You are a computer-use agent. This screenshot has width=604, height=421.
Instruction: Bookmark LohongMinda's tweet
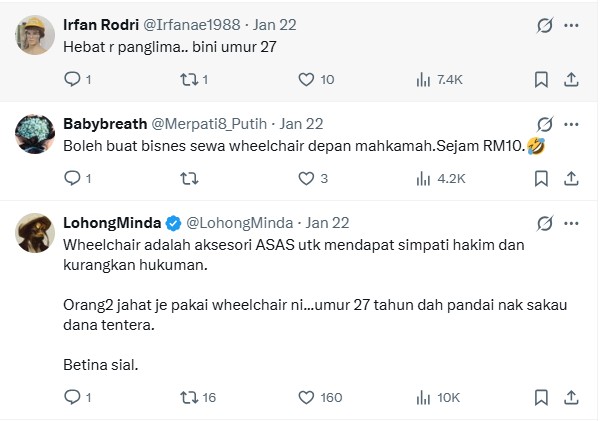(x=541, y=398)
